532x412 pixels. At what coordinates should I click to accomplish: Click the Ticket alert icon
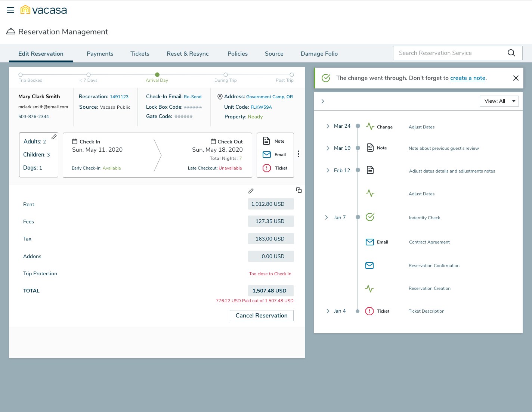click(x=267, y=168)
